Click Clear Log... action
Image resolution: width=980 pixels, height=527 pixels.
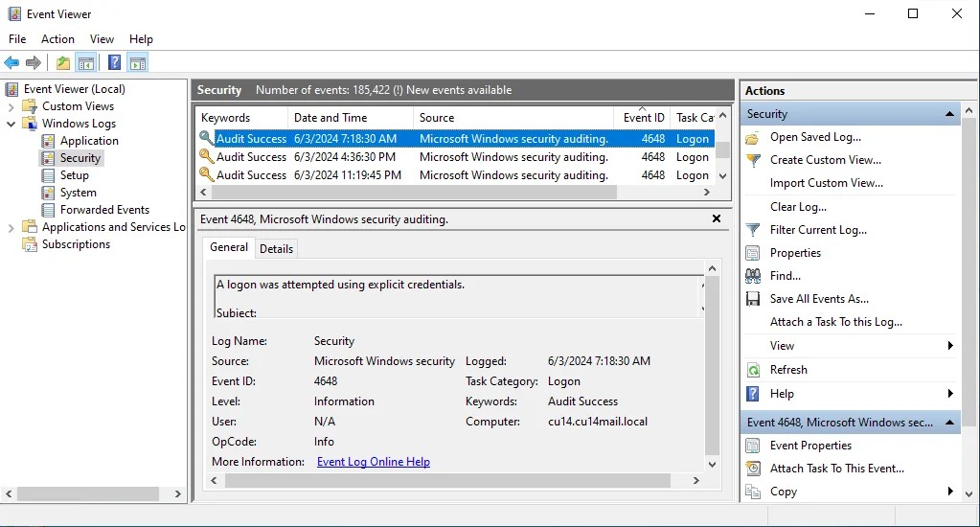798,207
